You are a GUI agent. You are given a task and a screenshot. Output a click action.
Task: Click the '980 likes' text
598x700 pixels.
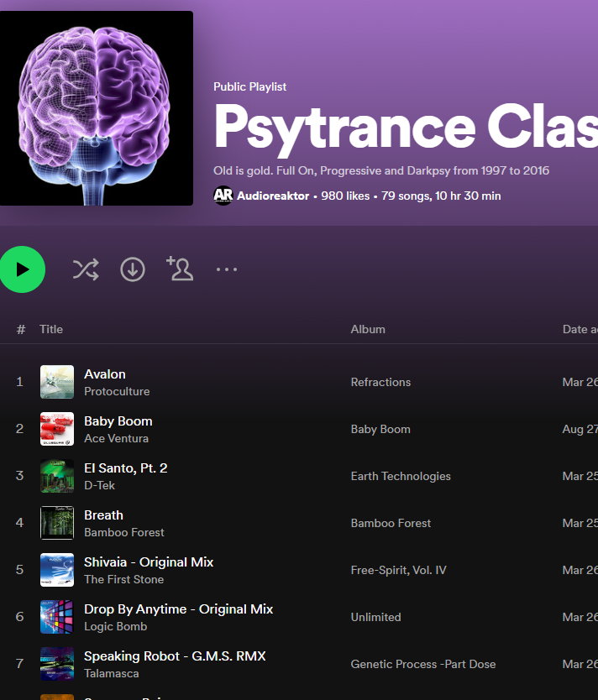[x=345, y=196]
